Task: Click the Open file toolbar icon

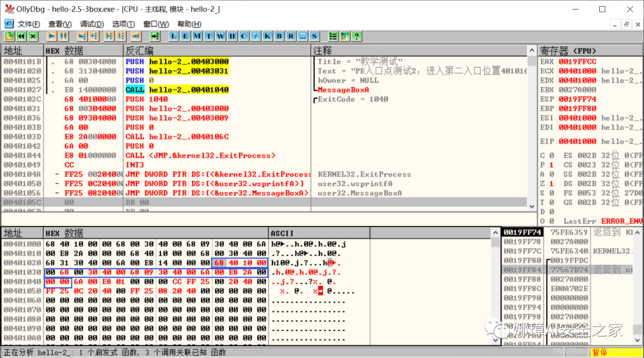Action: pos(10,36)
